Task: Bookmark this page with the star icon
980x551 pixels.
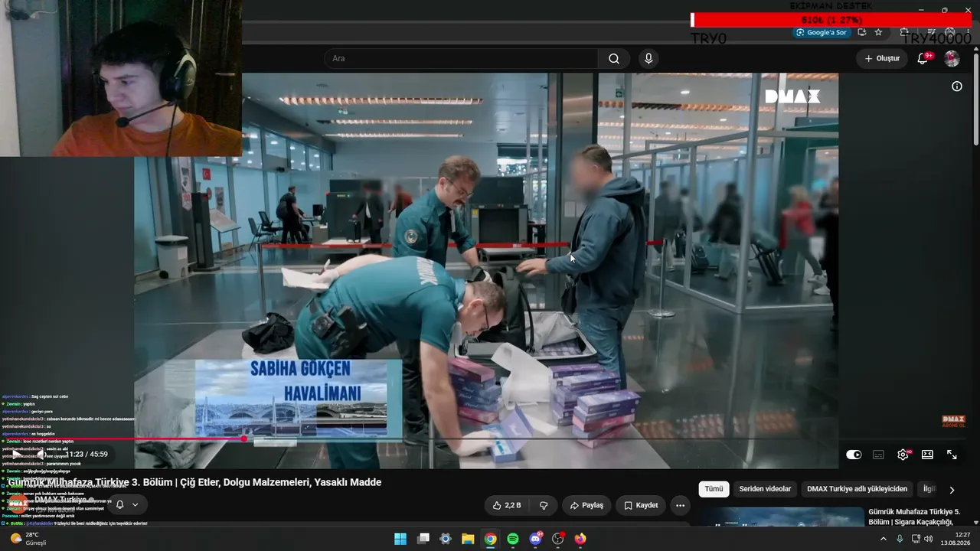Action: click(878, 32)
